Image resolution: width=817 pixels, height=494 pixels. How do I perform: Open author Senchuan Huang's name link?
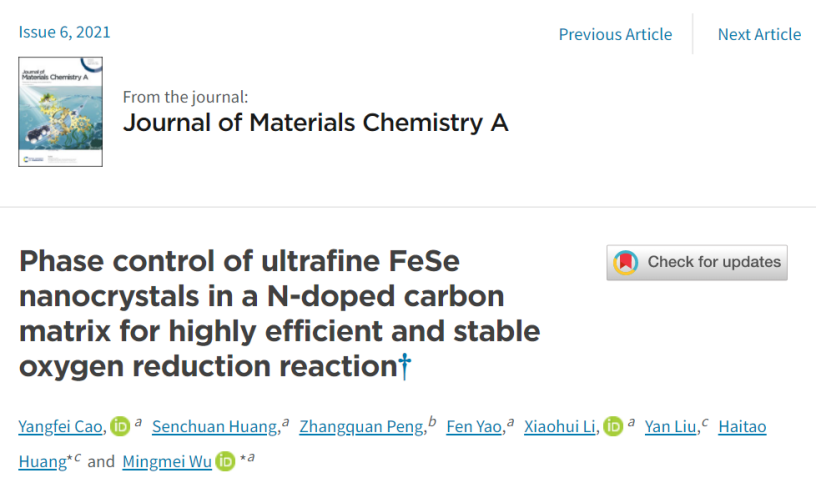tap(214, 427)
